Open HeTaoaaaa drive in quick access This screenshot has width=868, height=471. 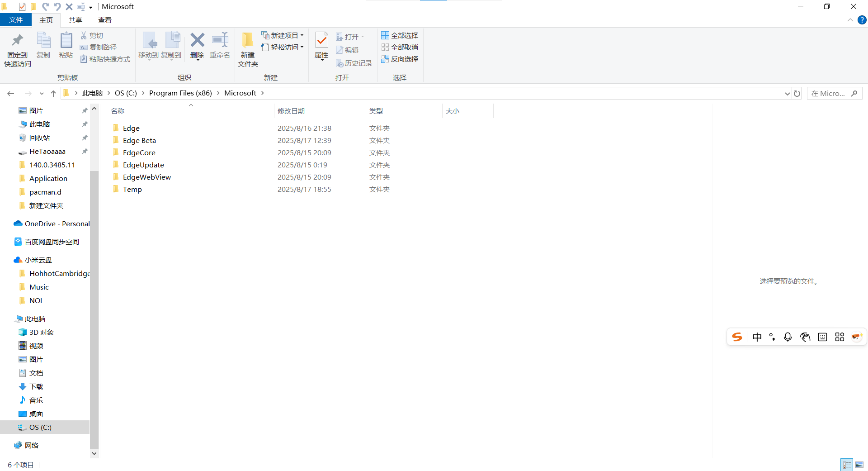coord(47,152)
